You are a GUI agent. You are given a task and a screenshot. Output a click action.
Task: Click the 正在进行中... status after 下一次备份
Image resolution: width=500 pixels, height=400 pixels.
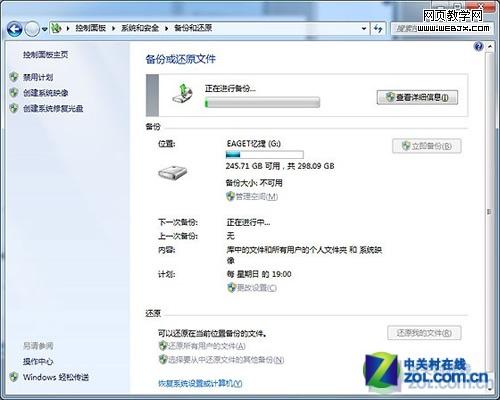[248, 222]
